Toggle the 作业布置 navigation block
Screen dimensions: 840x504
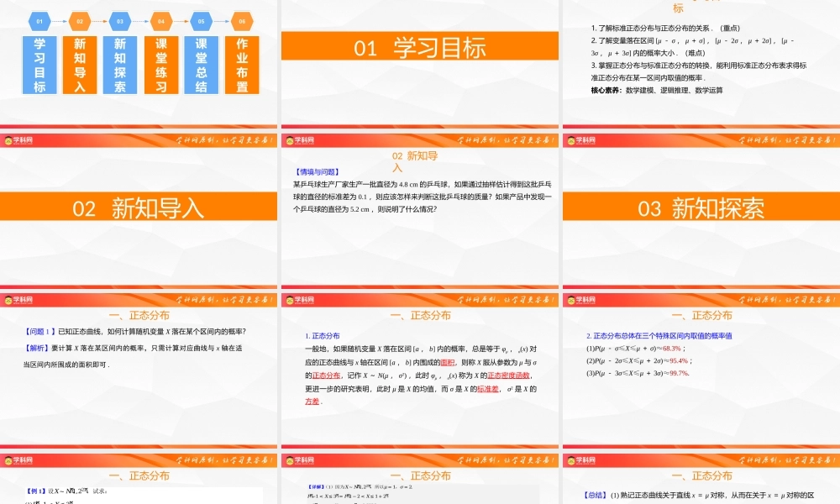click(x=241, y=65)
